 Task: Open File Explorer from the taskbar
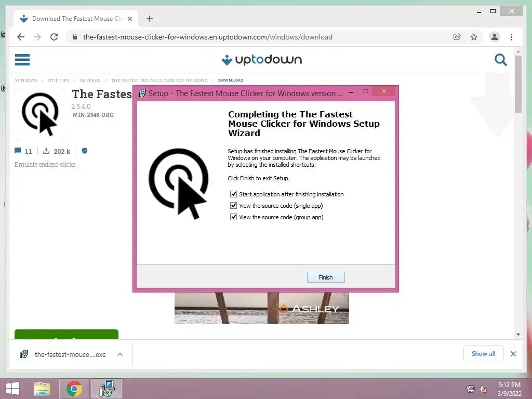[x=42, y=389]
